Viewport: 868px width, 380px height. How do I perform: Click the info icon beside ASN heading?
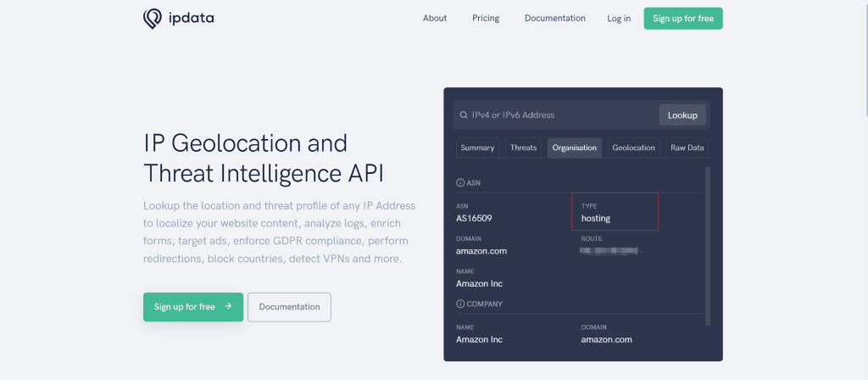[460, 182]
